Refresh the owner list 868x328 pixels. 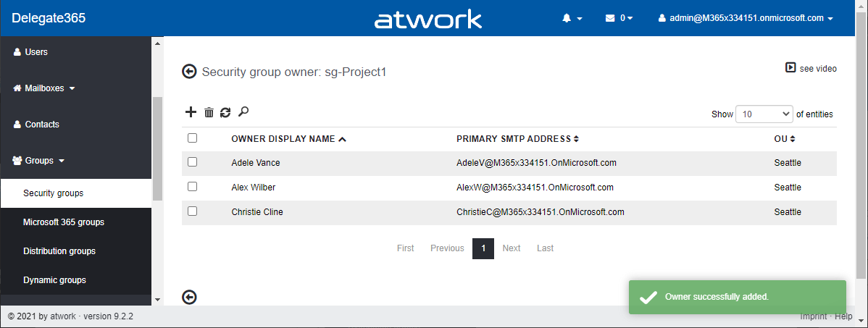[225, 112]
